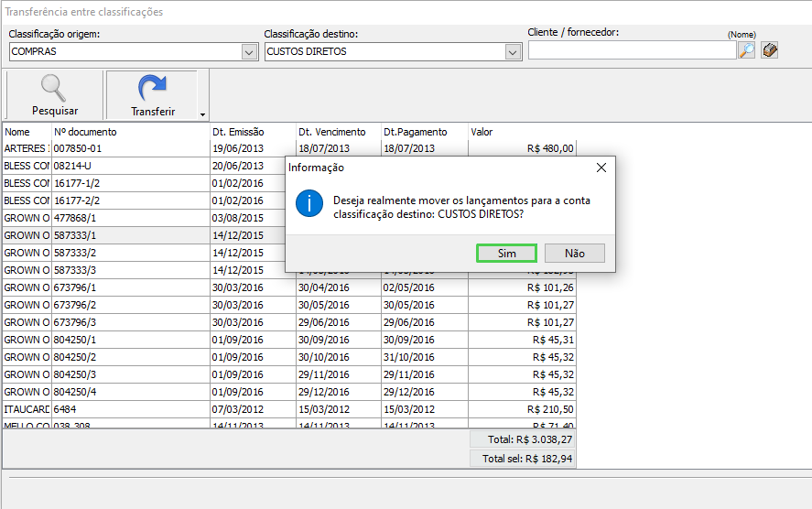This screenshot has height=509, width=812.
Task: Click payment date 02/05/2016
Action: coord(425,287)
